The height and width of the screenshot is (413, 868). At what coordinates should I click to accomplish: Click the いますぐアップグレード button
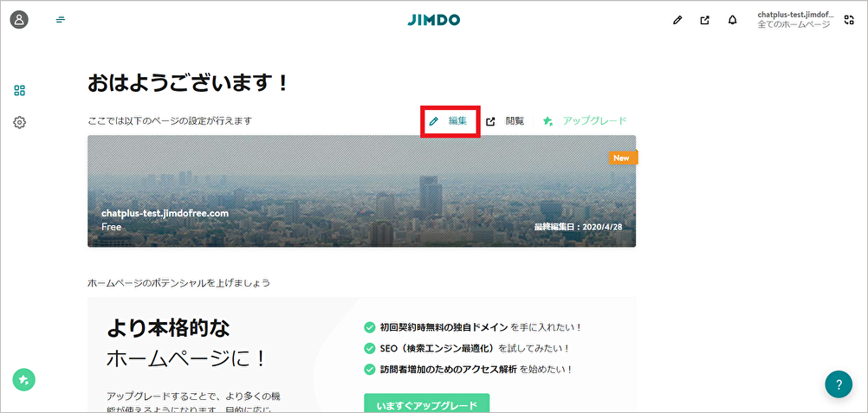(x=427, y=403)
